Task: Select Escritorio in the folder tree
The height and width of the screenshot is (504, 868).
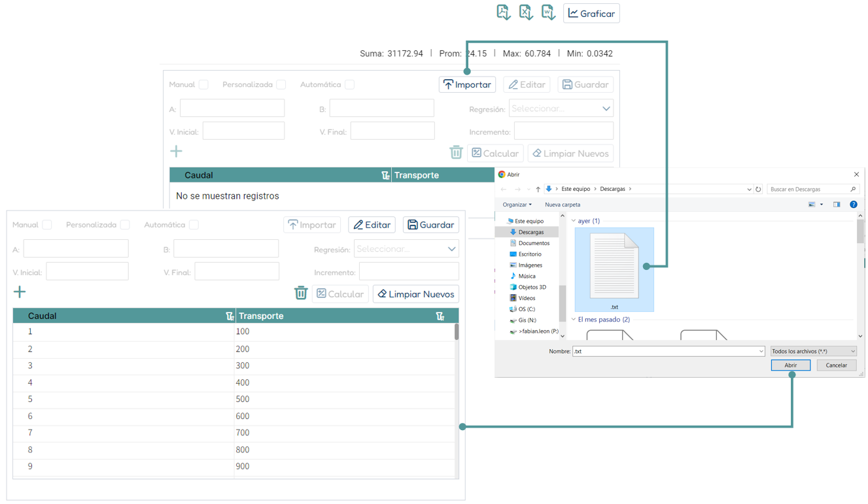Action: point(530,254)
